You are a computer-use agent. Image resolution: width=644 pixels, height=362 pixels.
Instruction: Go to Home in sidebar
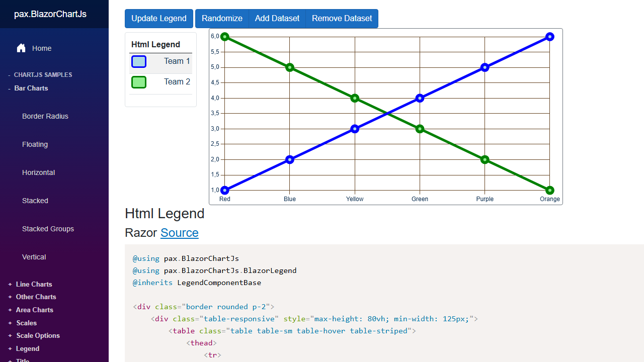coord(42,48)
